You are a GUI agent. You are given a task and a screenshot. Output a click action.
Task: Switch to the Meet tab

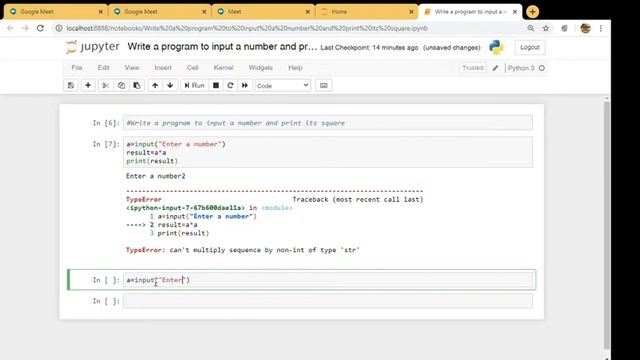point(263,12)
